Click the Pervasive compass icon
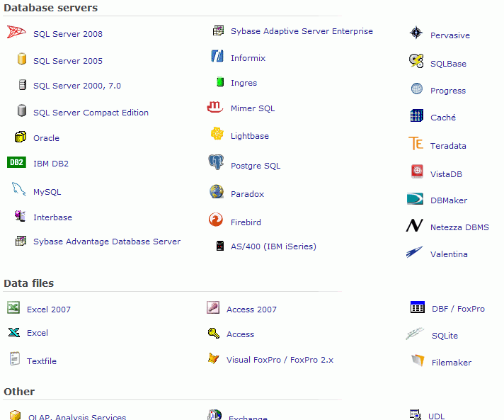 (416, 33)
